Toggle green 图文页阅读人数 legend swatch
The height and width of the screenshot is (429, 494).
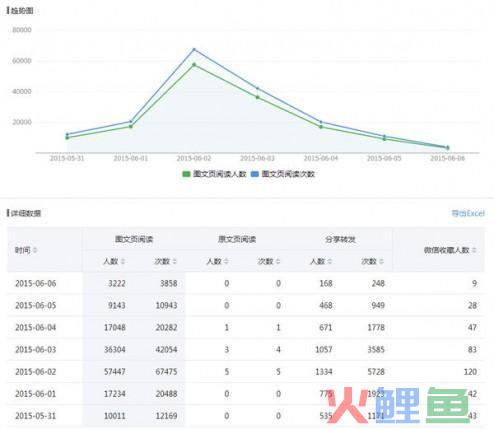click(x=186, y=174)
